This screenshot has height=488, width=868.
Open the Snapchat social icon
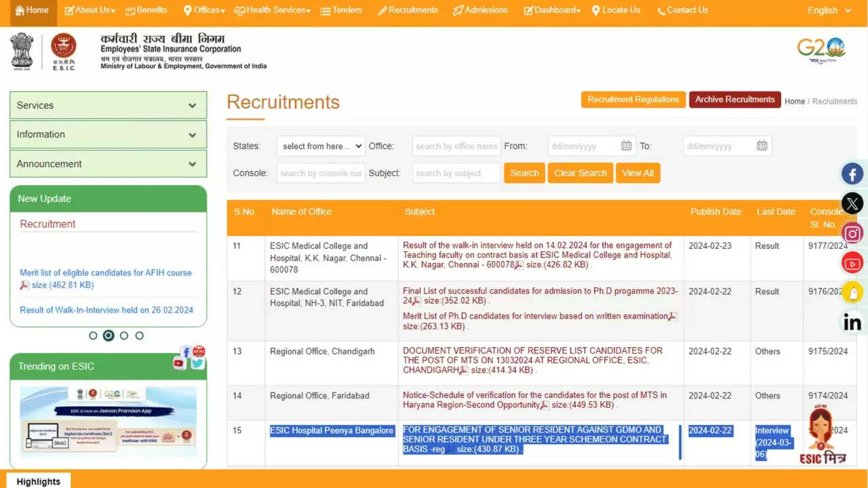click(852, 292)
